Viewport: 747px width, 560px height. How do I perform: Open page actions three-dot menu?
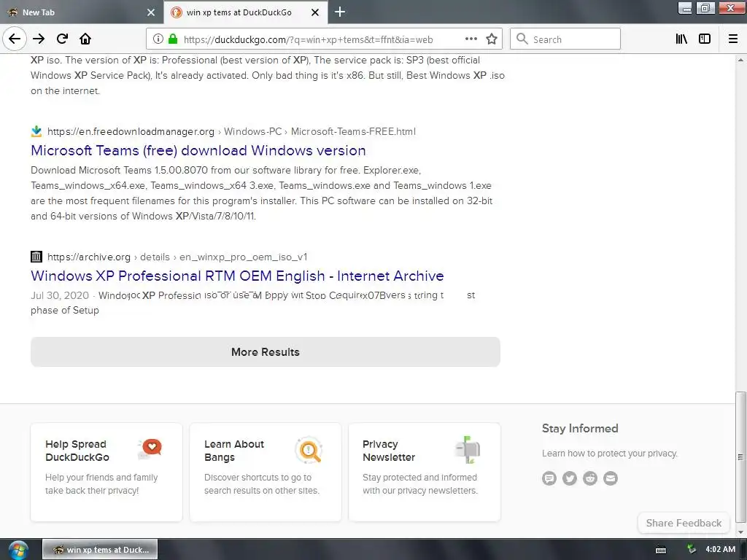(471, 39)
